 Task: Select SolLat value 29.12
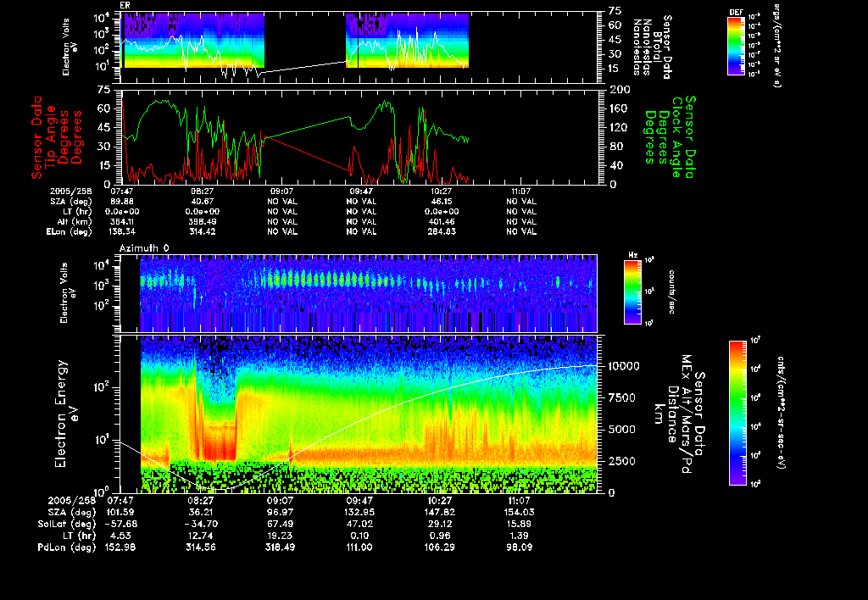coord(439,524)
